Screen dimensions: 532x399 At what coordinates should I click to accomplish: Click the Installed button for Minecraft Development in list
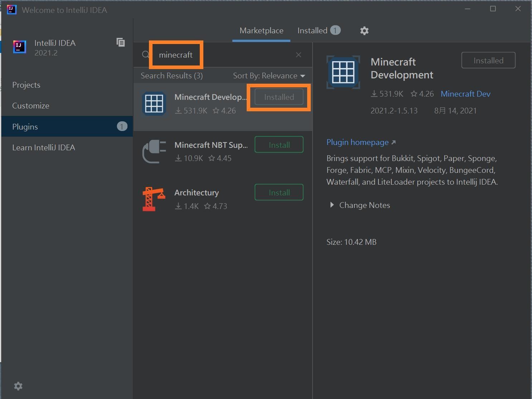pyautogui.click(x=279, y=97)
